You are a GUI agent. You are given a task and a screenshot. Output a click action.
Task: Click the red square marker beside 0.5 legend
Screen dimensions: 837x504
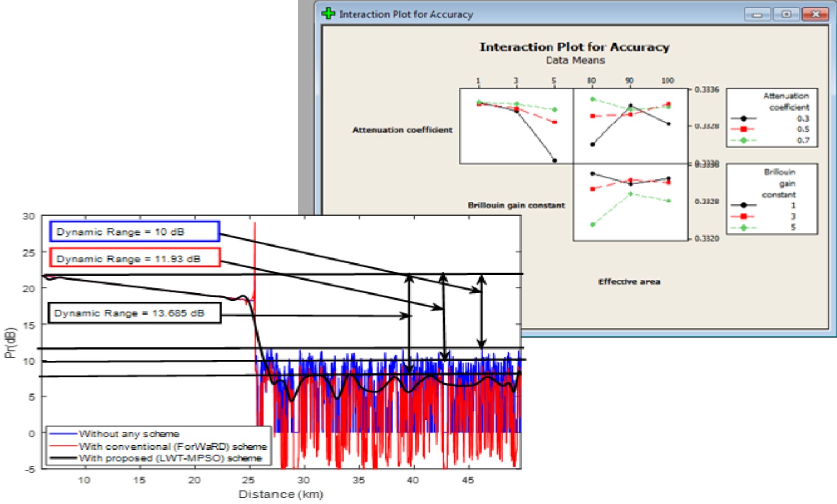tap(744, 129)
